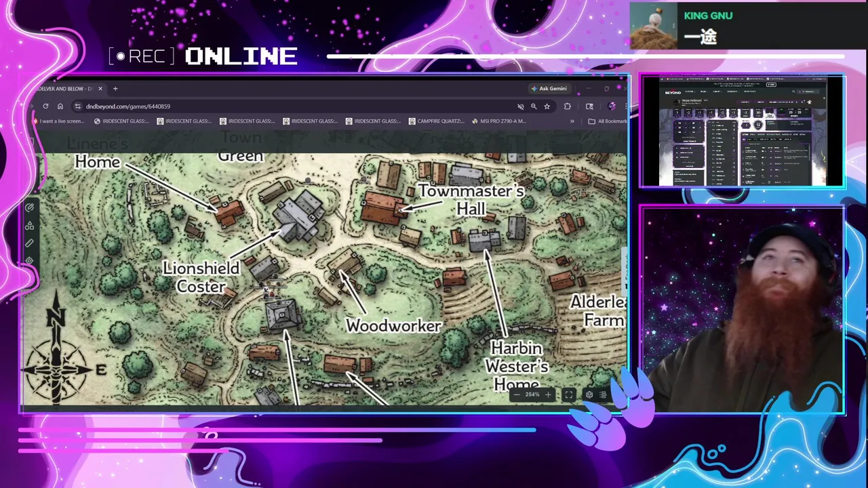Open 'I want a live screen' bookmark

click(59, 121)
